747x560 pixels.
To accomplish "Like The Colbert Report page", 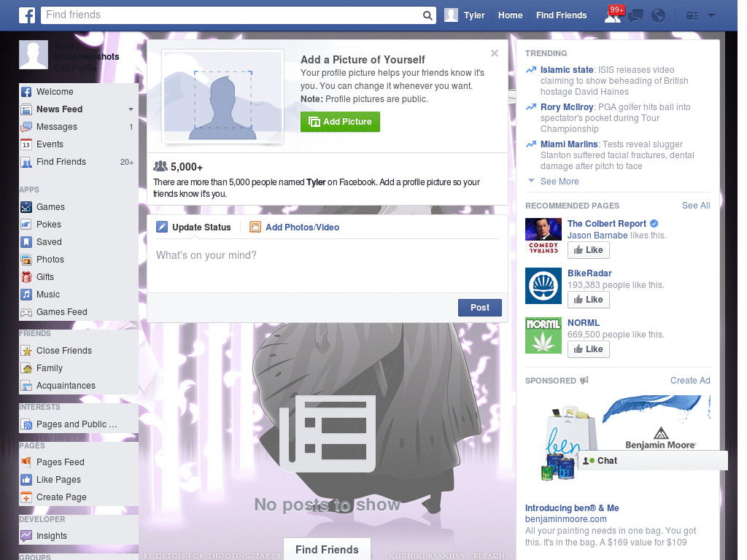I will (589, 250).
